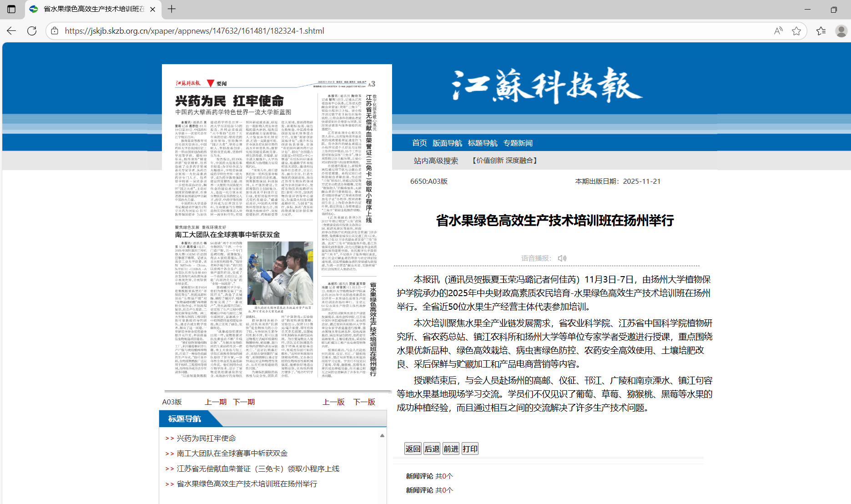This screenshot has height=504, width=851.
Task: Select 专题新闻 in navigation bar
Action: click(x=518, y=143)
